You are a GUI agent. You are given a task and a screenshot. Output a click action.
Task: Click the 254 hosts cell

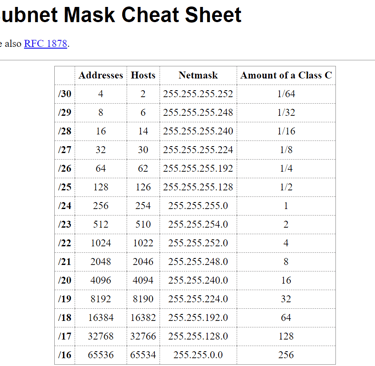coord(143,206)
